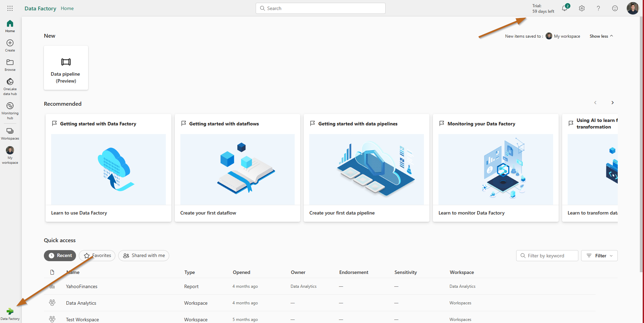Open Monitoring your Data Factory card
Screen dimensions: 644x323
(x=496, y=168)
